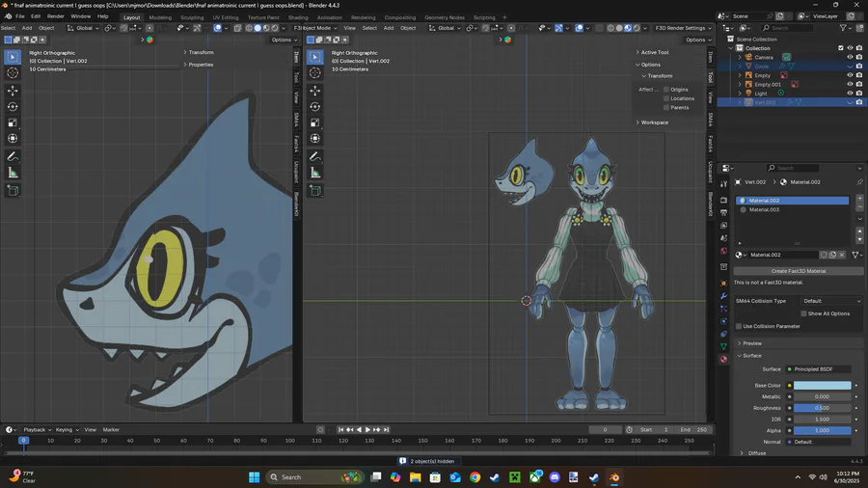Open the Object properties orange square icon
This screenshot has width=868, height=488.
click(723, 284)
